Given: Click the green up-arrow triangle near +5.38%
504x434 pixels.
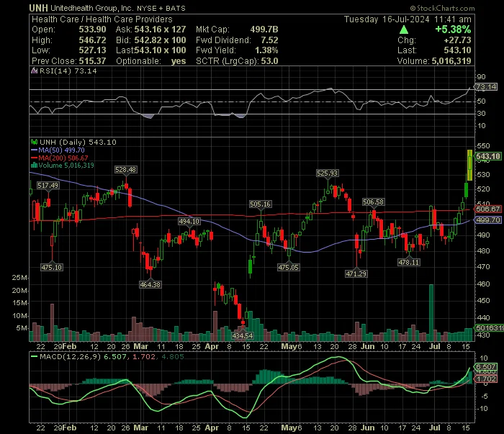Looking at the screenshot, I should (x=404, y=30).
